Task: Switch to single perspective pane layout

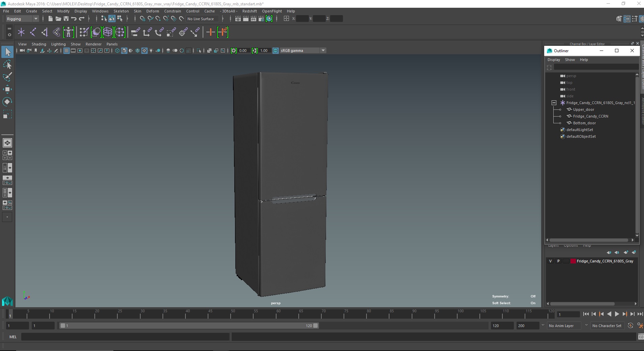Action: [7, 143]
